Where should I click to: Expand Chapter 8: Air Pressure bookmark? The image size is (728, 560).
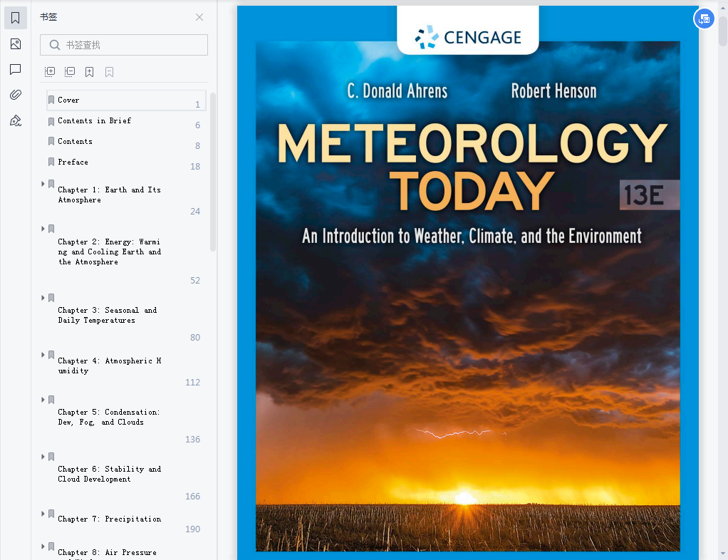[43, 546]
